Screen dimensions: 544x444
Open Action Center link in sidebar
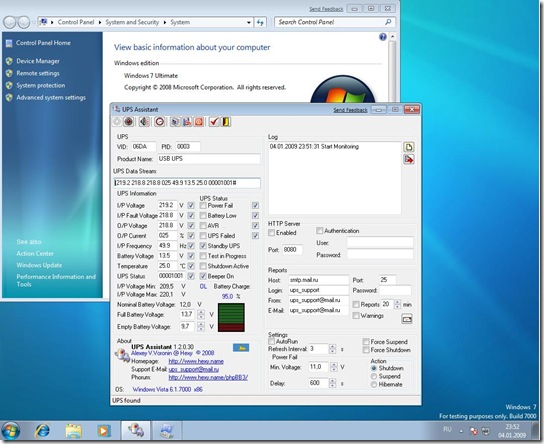click(35, 254)
